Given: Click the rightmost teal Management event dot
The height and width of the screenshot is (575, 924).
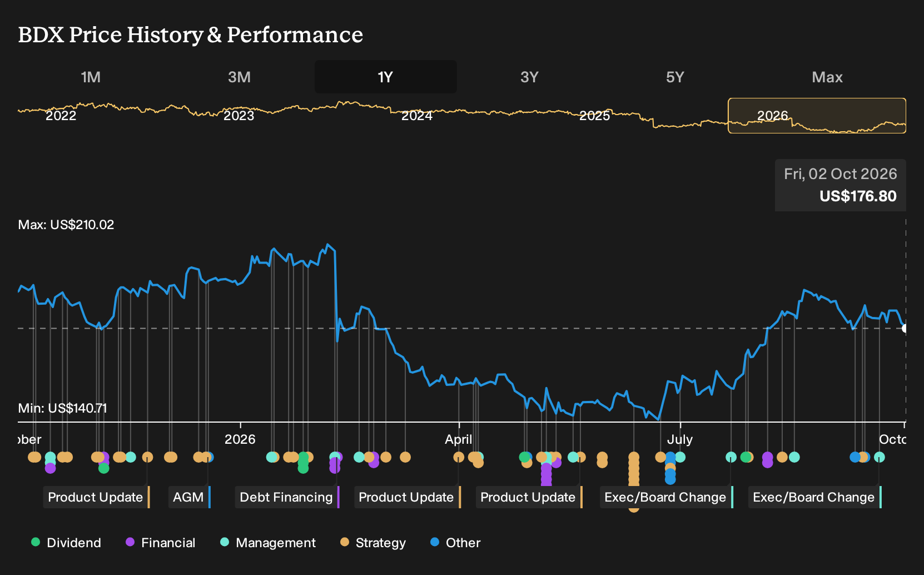Looking at the screenshot, I should coord(880,457).
